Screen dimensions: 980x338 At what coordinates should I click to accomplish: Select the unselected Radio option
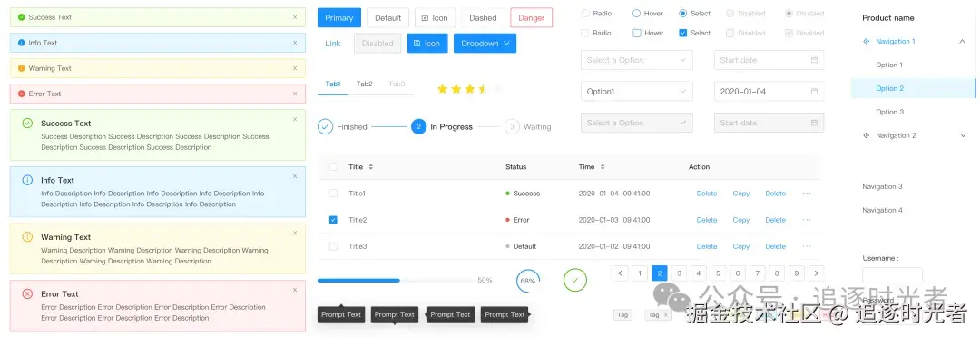point(585,13)
